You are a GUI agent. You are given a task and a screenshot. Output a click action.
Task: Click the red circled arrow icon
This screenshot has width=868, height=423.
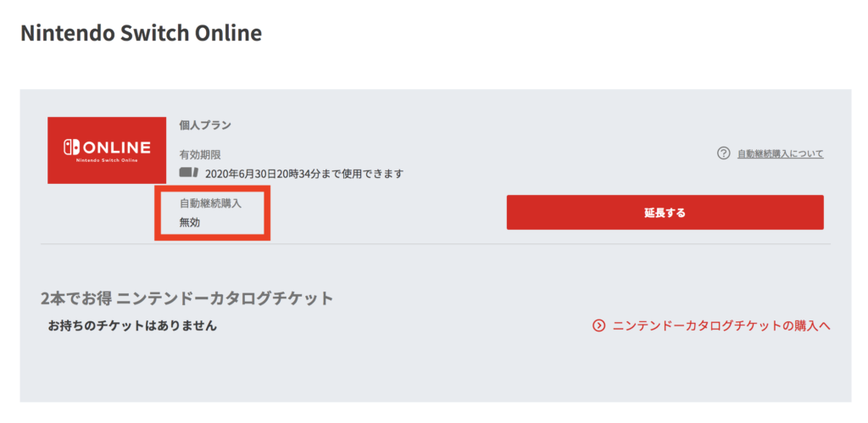(598, 326)
